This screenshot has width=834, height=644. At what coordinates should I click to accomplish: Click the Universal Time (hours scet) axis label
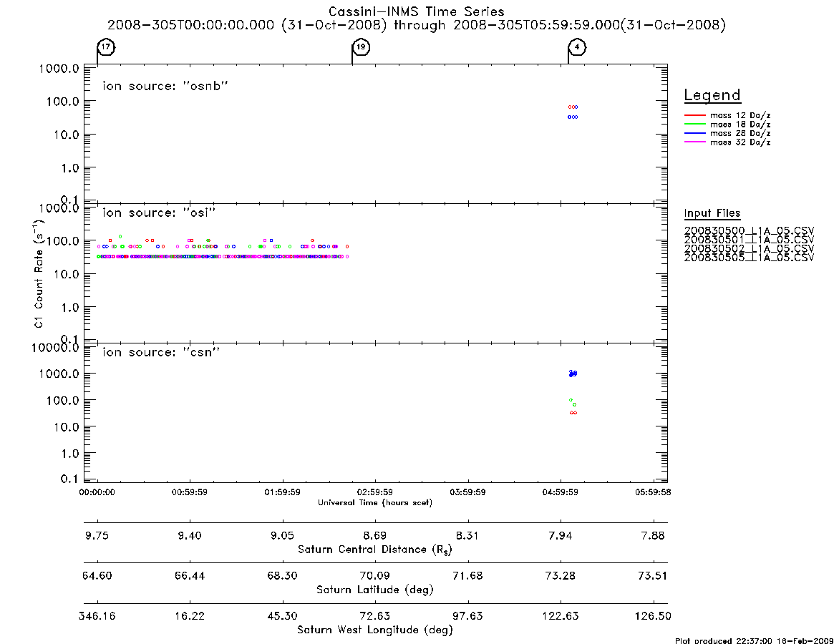pyautogui.click(x=375, y=502)
